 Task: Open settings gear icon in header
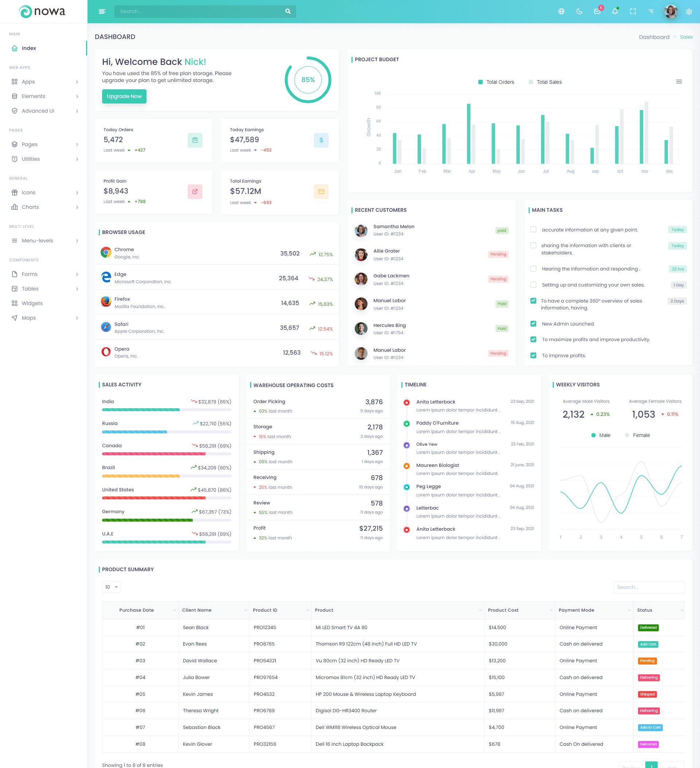689,11
